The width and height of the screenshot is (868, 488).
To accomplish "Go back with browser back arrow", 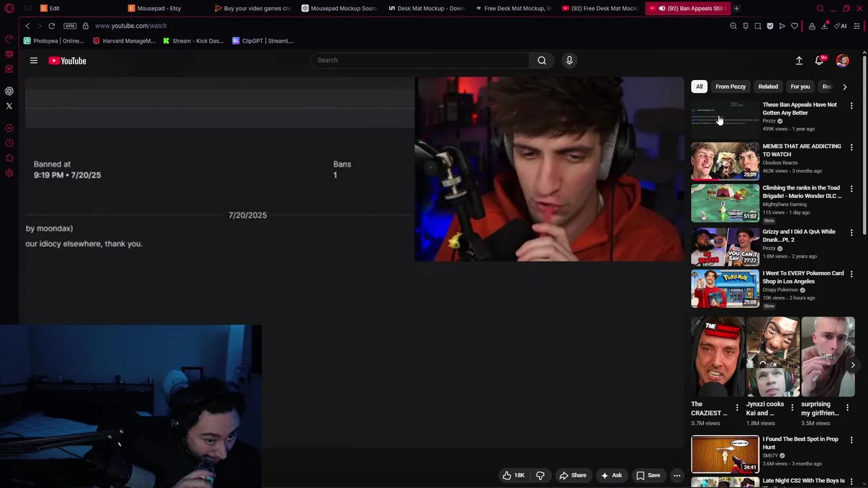I will [27, 26].
